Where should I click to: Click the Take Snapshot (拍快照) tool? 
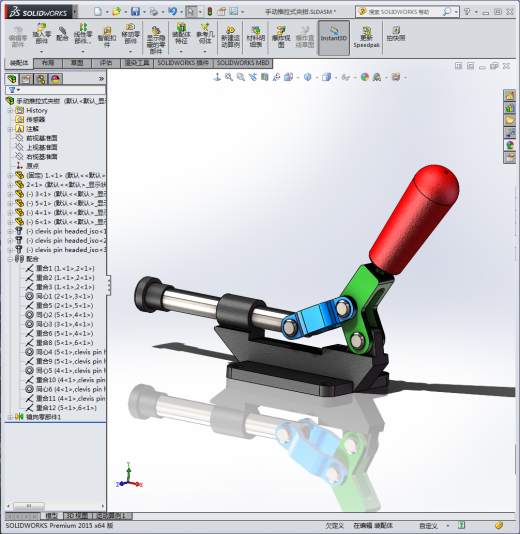click(x=396, y=34)
